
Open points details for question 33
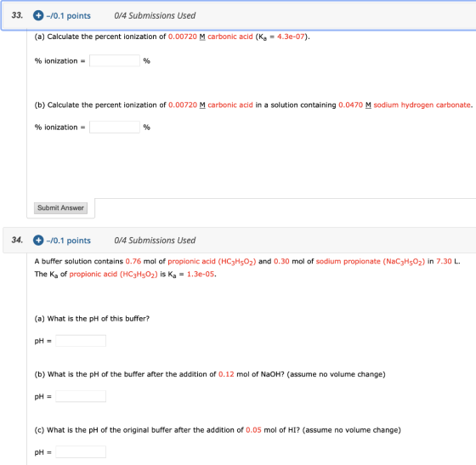pyautogui.click(x=69, y=16)
